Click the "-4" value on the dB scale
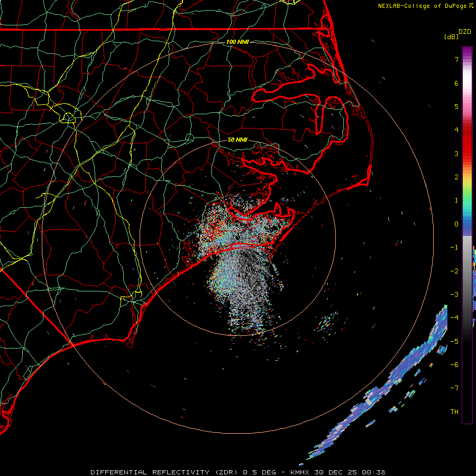 click(x=454, y=318)
